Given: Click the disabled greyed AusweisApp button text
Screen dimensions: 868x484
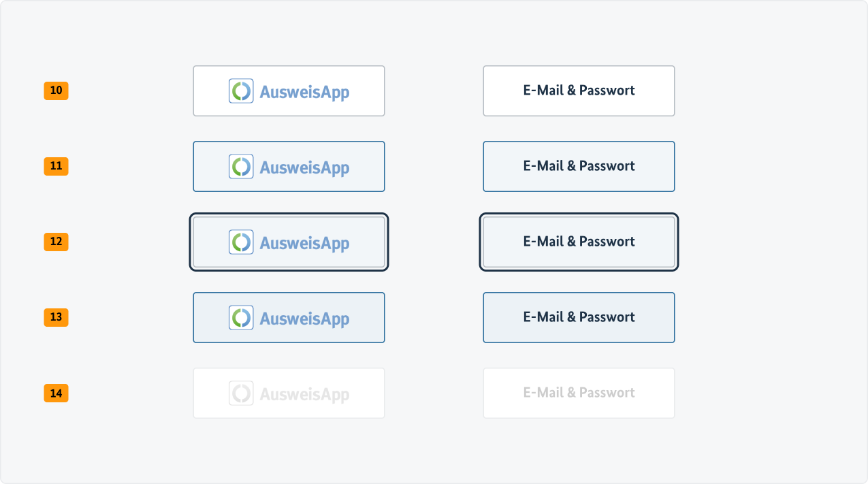Looking at the screenshot, I should [304, 394].
